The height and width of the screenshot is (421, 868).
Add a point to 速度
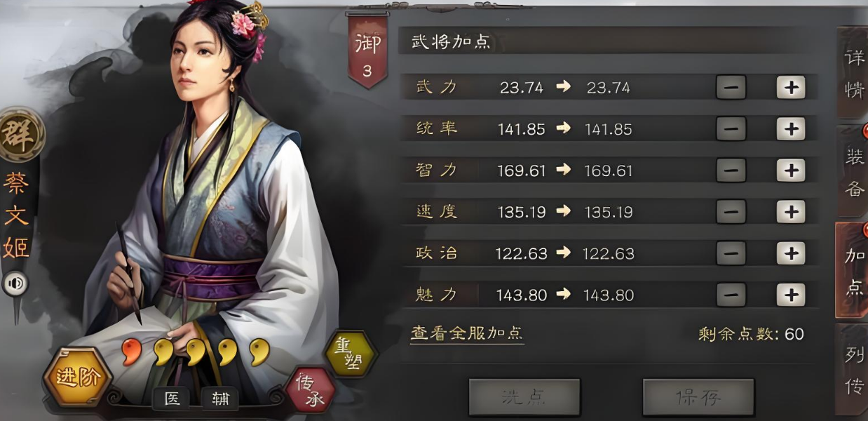point(791,211)
